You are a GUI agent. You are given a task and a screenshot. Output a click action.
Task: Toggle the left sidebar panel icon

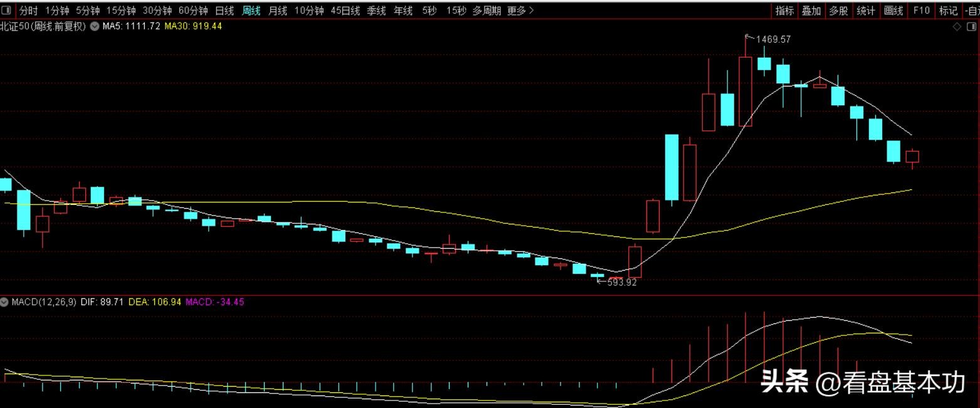[7, 11]
